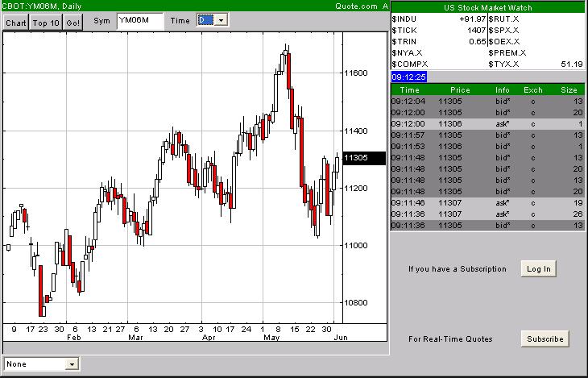Click the Sym field containing YM06M
The image size is (588, 378).
139,21
